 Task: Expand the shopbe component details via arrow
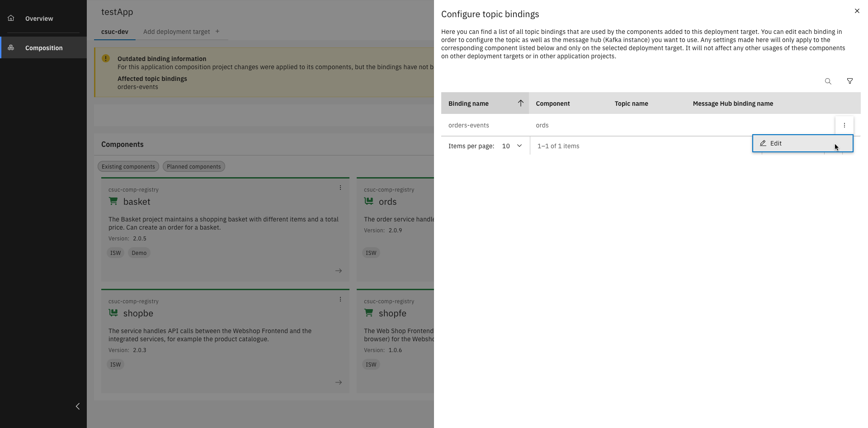[x=339, y=382]
